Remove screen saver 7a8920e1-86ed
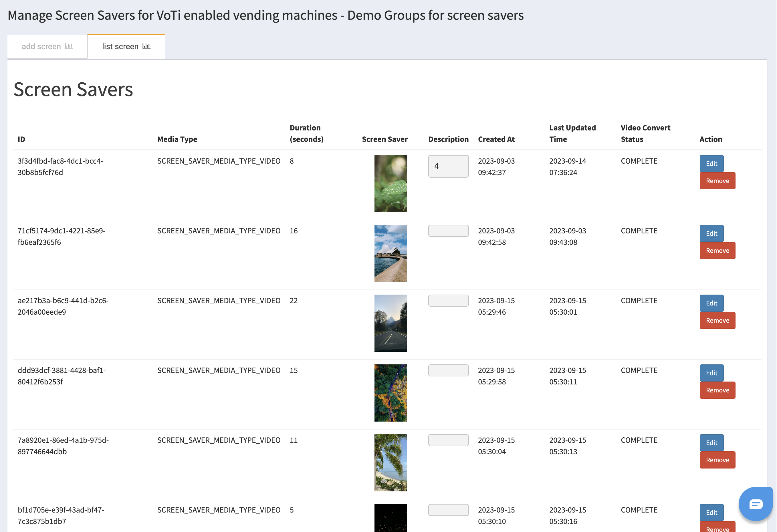 point(717,460)
